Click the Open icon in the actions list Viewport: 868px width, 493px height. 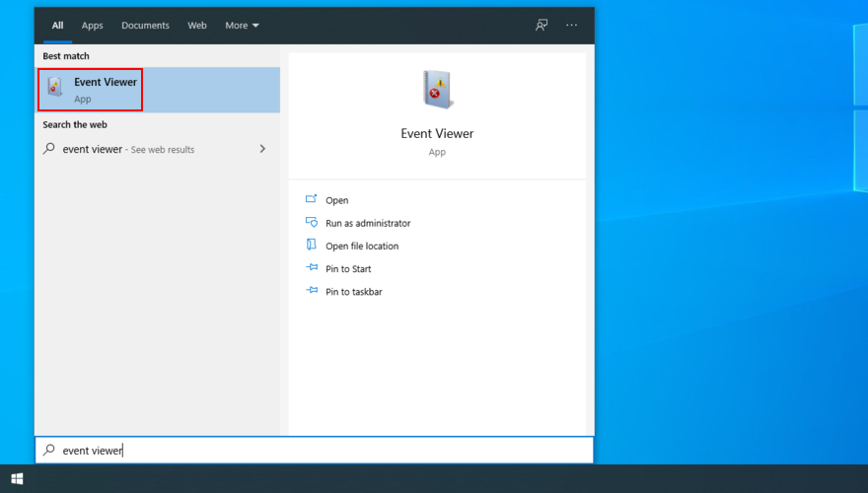[x=312, y=200]
